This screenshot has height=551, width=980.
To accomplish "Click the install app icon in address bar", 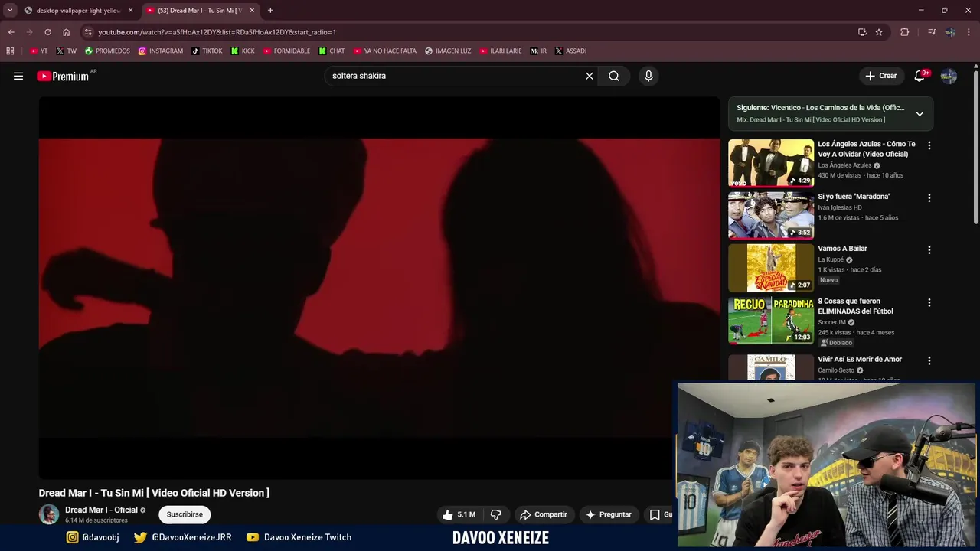I will 862,32.
